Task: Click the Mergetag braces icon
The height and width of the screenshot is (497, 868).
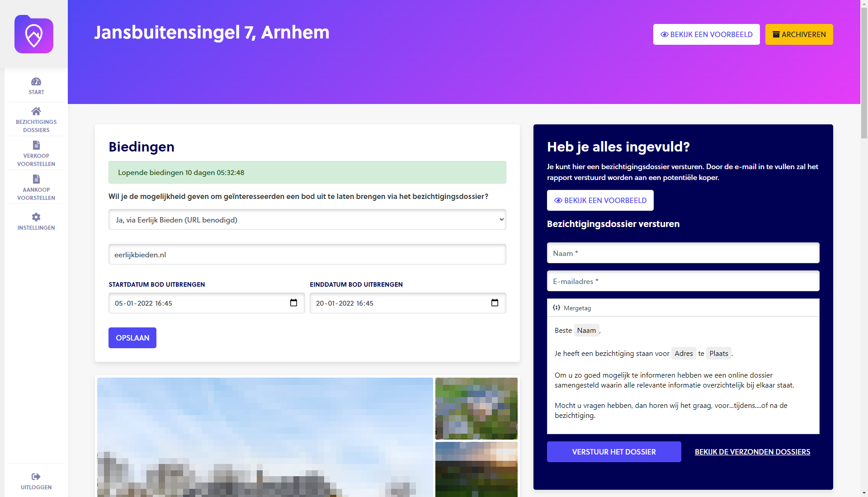Action: click(557, 308)
